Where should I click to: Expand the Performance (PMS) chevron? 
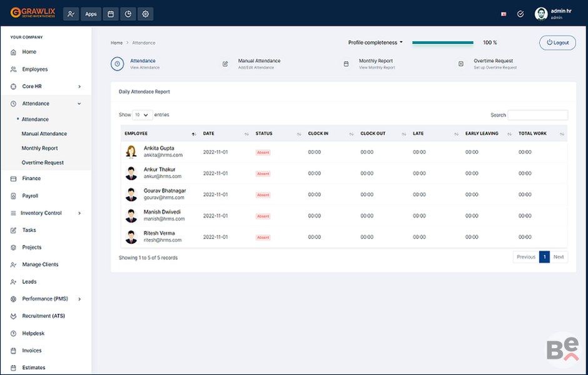79,299
